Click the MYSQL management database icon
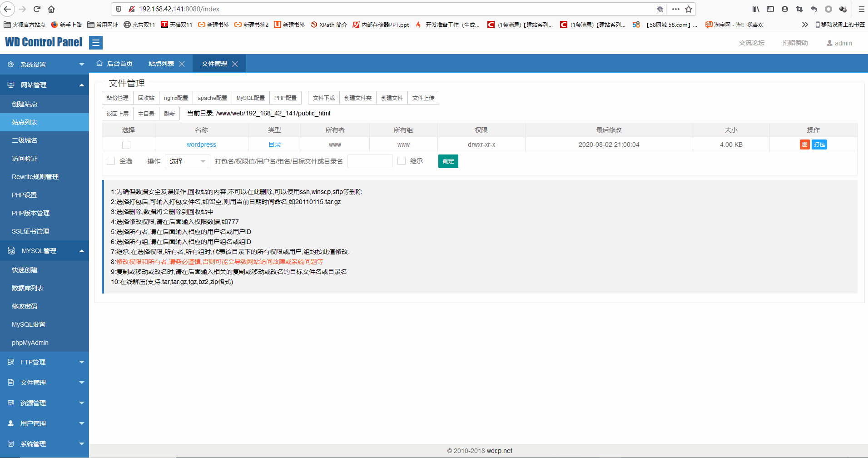The image size is (868, 458). tap(11, 251)
